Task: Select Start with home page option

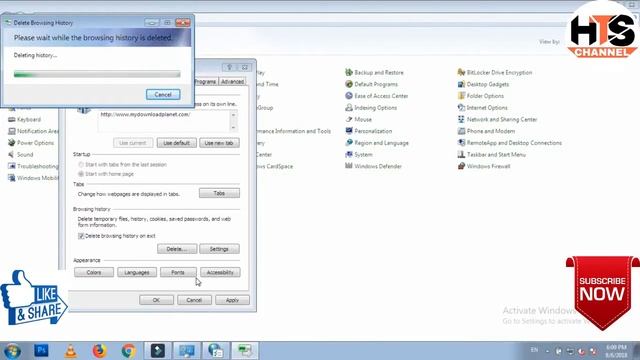Action: point(81,174)
